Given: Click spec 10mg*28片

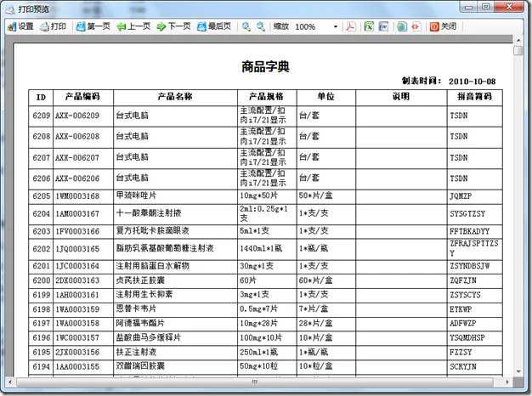Looking at the screenshot, I should point(259,324).
